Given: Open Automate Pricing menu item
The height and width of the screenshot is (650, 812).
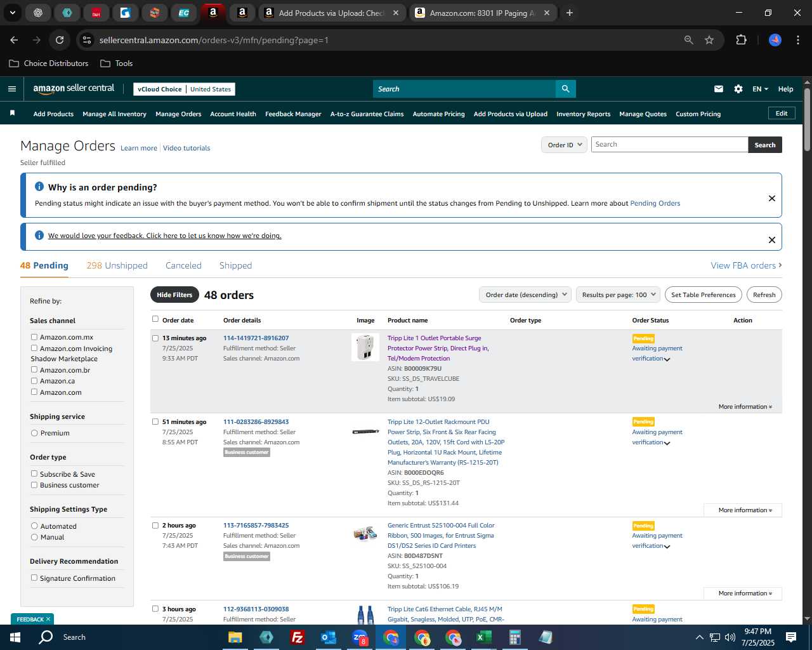Looking at the screenshot, I should (x=438, y=114).
